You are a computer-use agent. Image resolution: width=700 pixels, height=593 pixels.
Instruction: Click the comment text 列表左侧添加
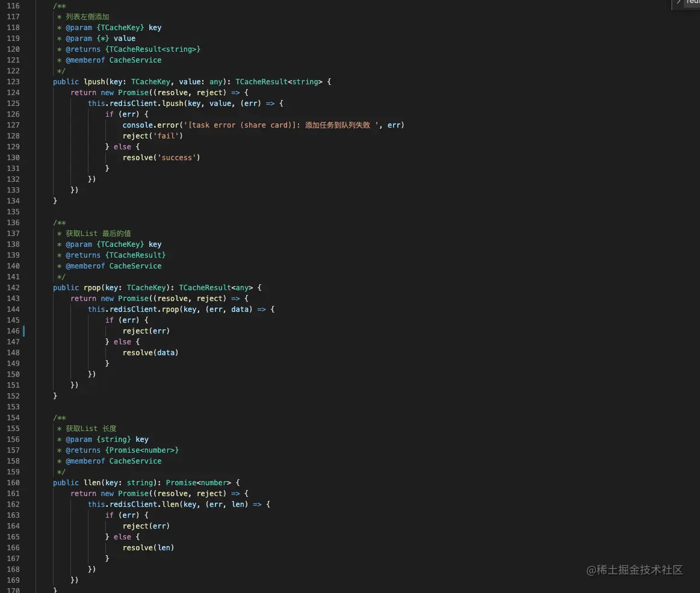coord(87,17)
